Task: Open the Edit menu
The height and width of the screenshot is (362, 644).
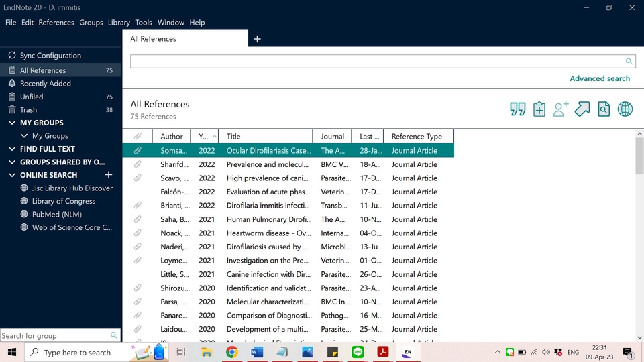Action: (x=27, y=23)
